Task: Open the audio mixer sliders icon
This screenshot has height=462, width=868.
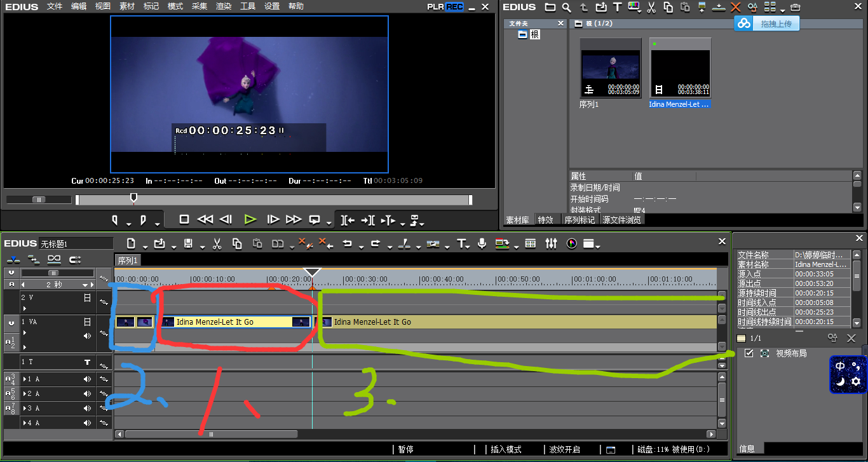Action: click(551, 243)
